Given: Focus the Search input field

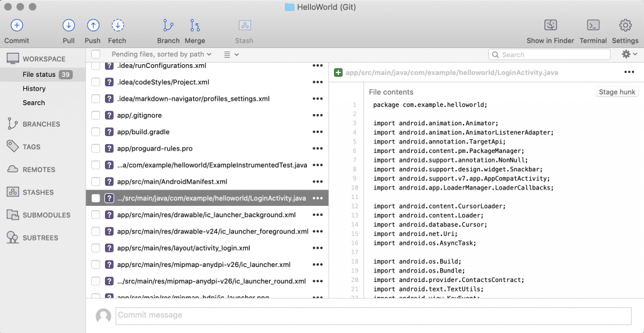Looking at the screenshot, I should pos(549,55).
